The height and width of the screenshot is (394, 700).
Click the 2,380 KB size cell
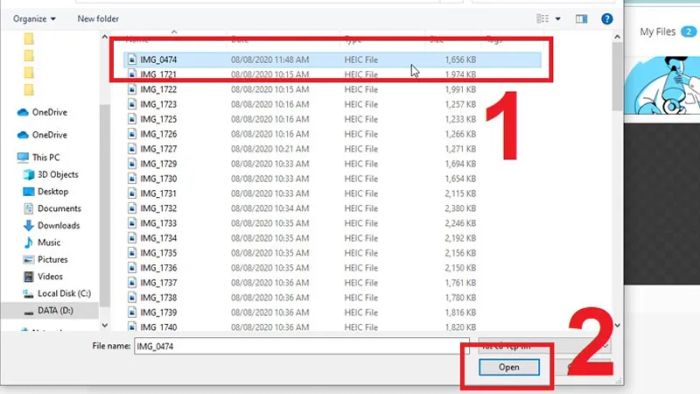(x=460, y=208)
